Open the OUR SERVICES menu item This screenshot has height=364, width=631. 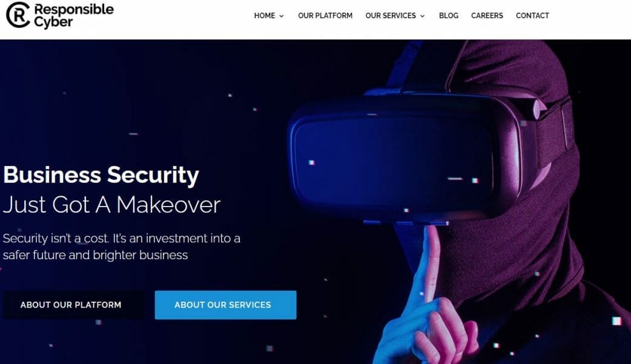click(x=391, y=16)
